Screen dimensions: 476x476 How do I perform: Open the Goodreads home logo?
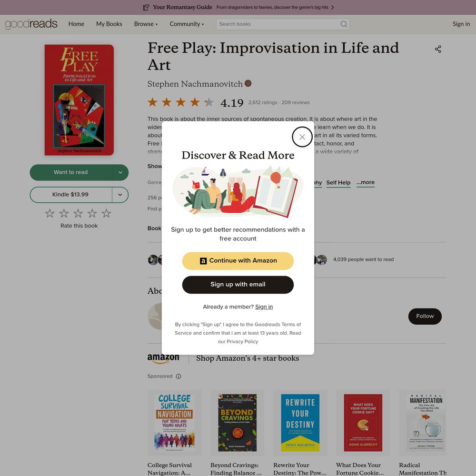[31, 24]
